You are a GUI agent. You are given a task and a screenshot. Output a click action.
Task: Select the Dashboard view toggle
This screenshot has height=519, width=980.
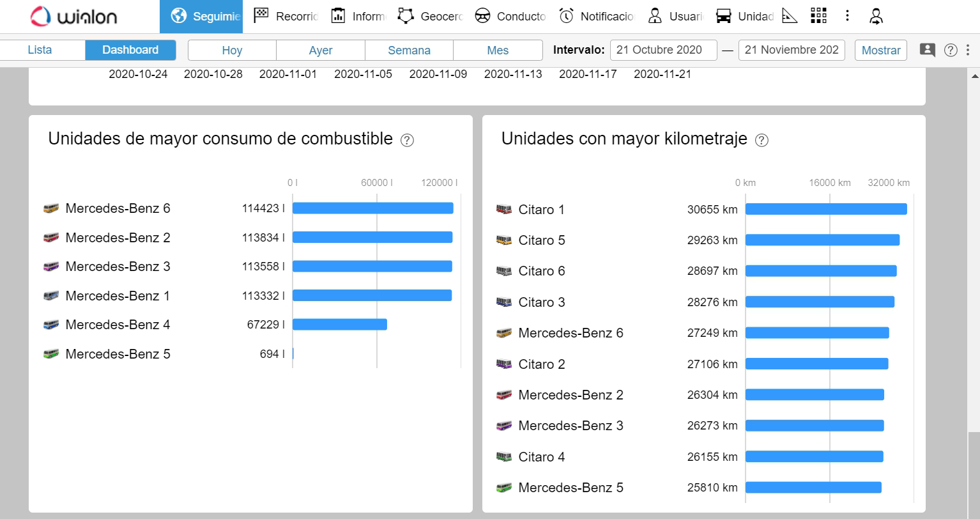(x=130, y=50)
